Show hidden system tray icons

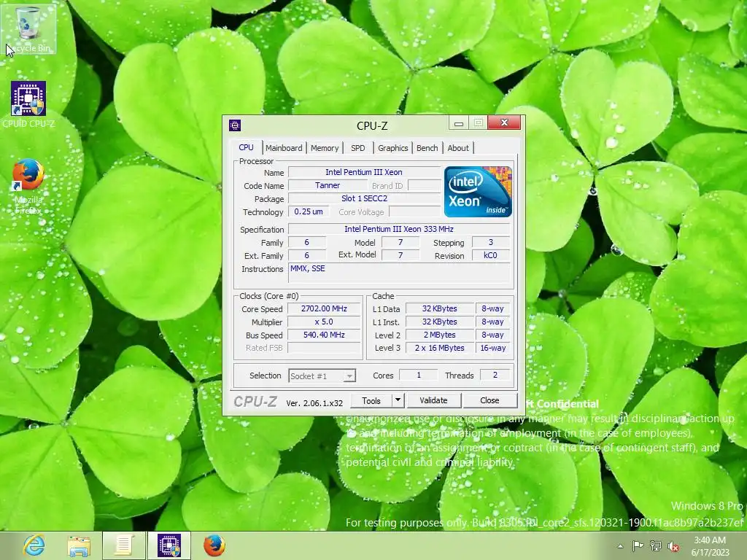pyautogui.click(x=620, y=546)
